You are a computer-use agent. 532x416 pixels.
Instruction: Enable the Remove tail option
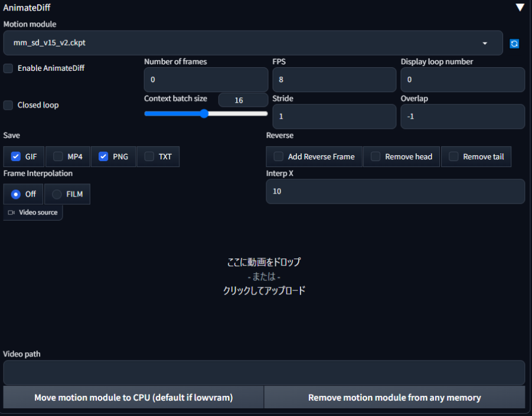[453, 157]
